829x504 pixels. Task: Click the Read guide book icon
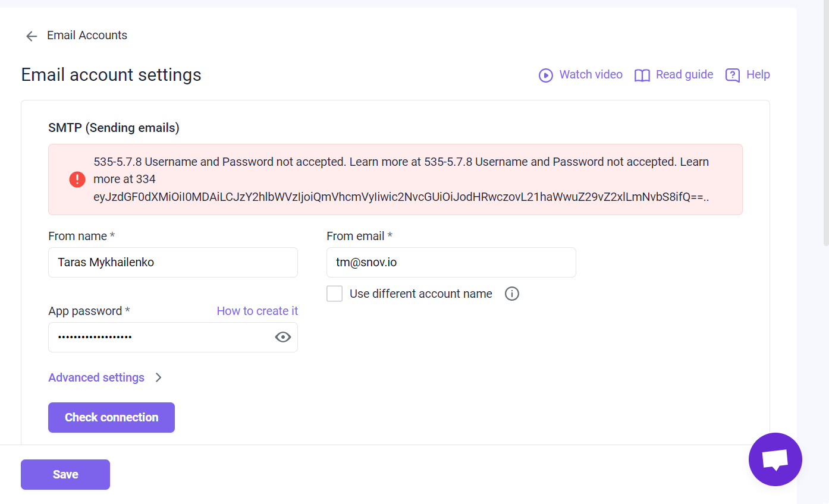click(642, 75)
